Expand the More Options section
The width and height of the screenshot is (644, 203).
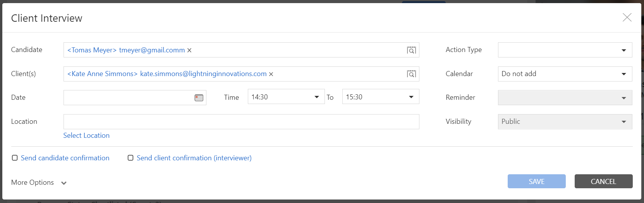tap(39, 182)
